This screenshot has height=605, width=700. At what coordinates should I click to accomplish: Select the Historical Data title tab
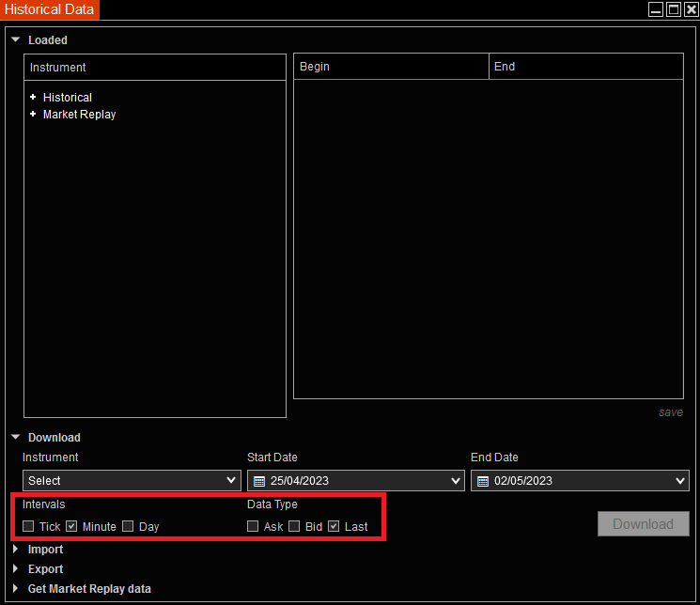49,9
